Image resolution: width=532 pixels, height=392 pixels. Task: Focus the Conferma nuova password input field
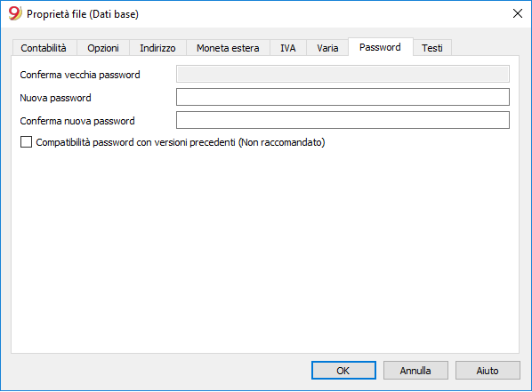click(343, 120)
